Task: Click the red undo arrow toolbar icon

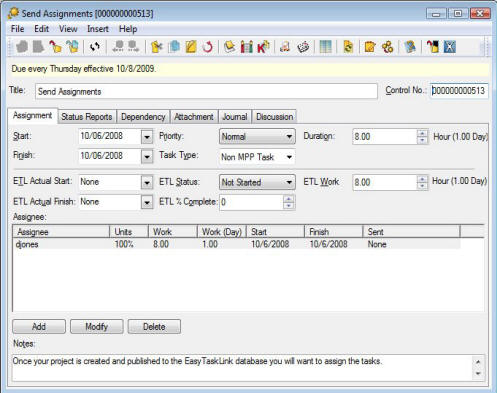Action: tap(208, 47)
